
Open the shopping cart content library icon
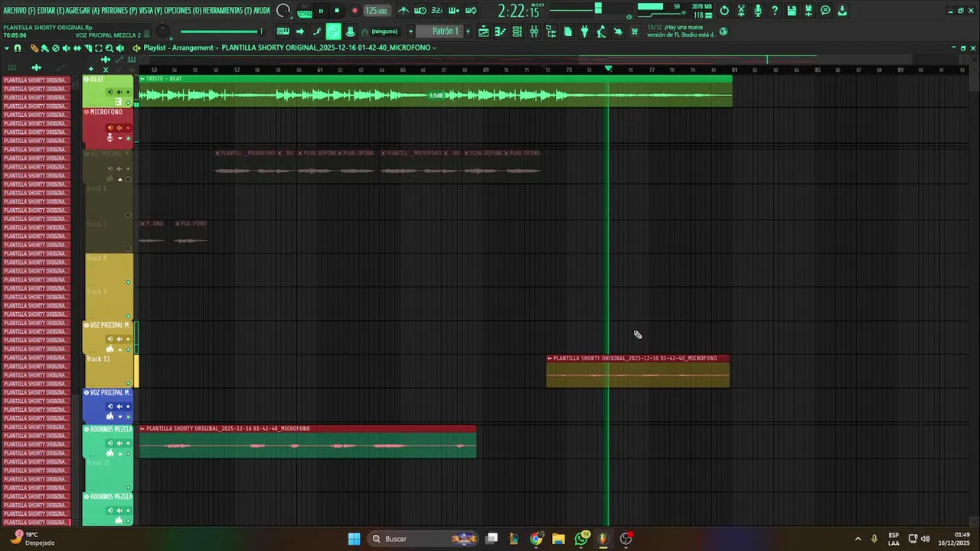633,31
